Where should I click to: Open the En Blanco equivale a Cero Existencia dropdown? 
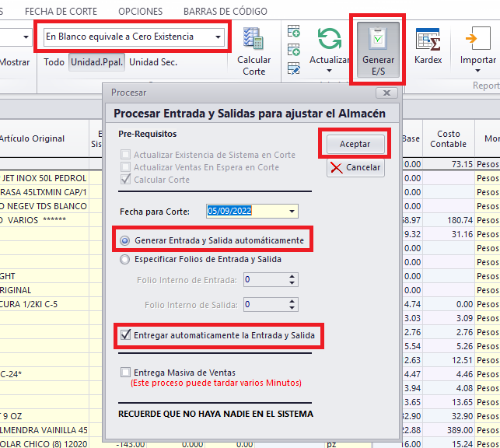point(218,37)
